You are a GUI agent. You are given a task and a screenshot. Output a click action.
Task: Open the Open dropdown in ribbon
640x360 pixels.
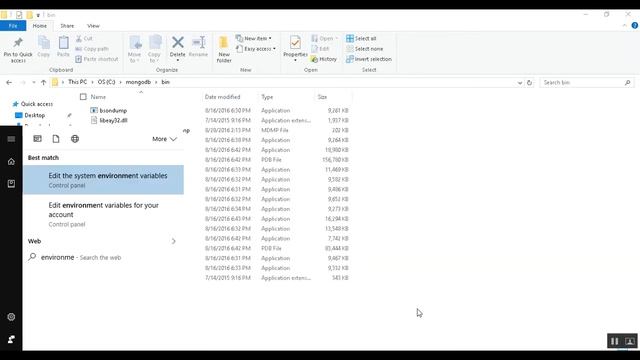pyautogui.click(x=325, y=38)
